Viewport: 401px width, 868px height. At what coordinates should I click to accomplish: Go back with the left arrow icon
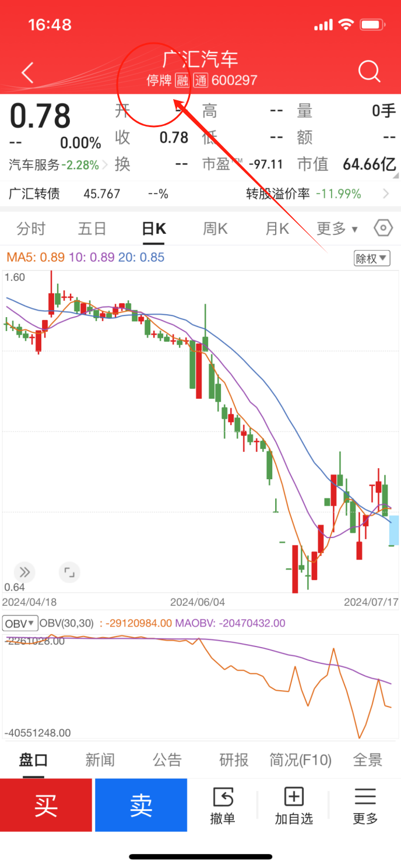pos(27,73)
